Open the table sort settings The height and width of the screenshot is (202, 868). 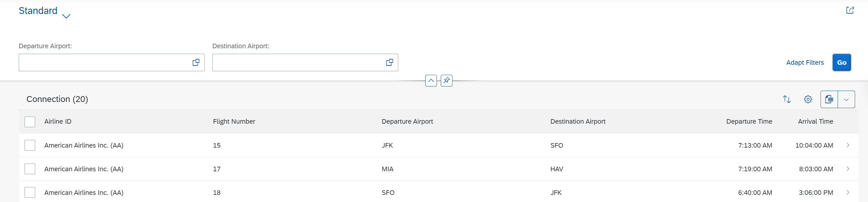(x=786, y=99)
